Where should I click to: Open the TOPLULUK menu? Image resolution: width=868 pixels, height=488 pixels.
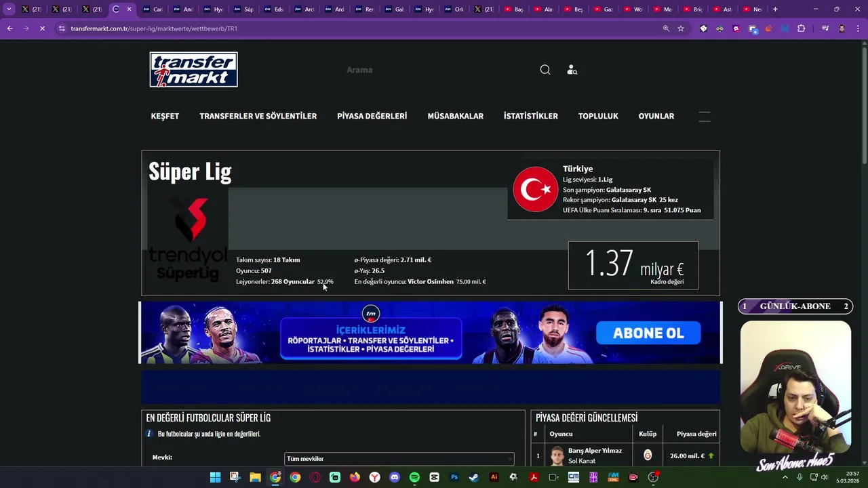click(x=598, y=116)
